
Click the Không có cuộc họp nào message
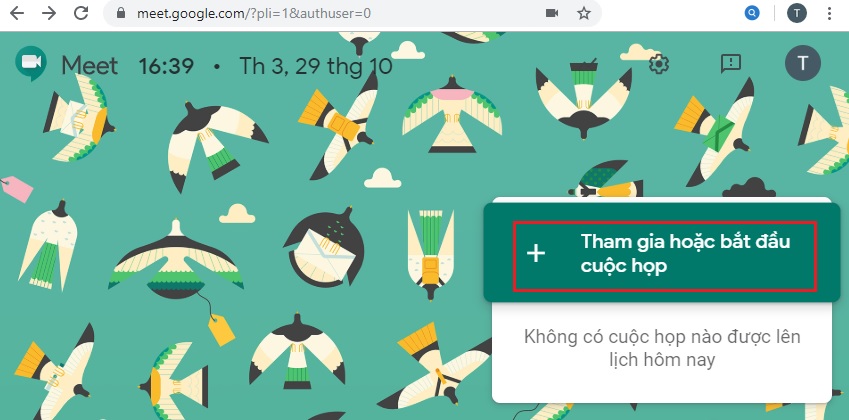[662, 348]
